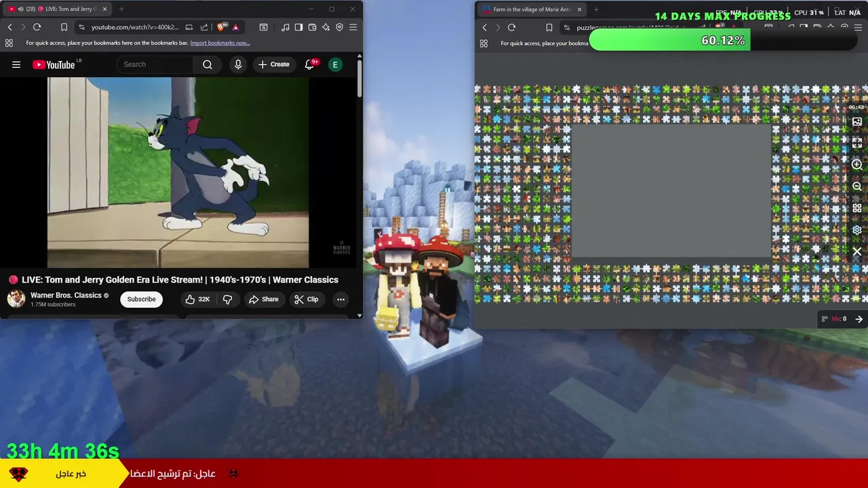Start voice search with the microphone icon
The height and width of the screenshot is (488, 868).
click(x=238, y=64)
